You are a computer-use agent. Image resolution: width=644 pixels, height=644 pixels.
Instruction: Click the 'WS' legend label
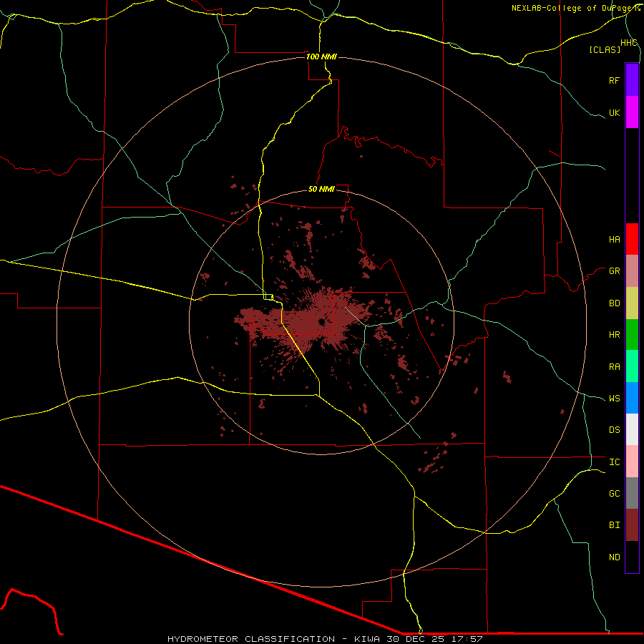tap(615, 399)
